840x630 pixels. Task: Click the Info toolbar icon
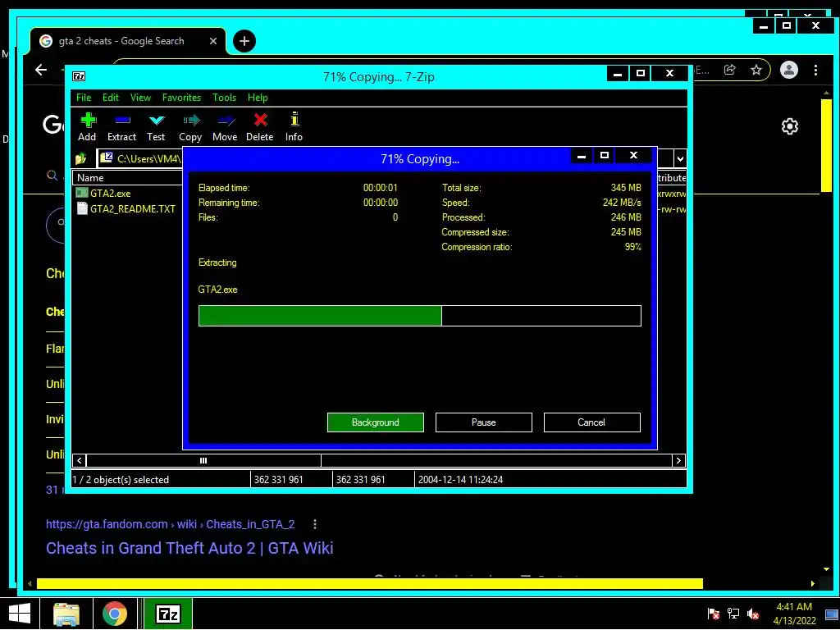pyautogui.click(x=294, y=127)
